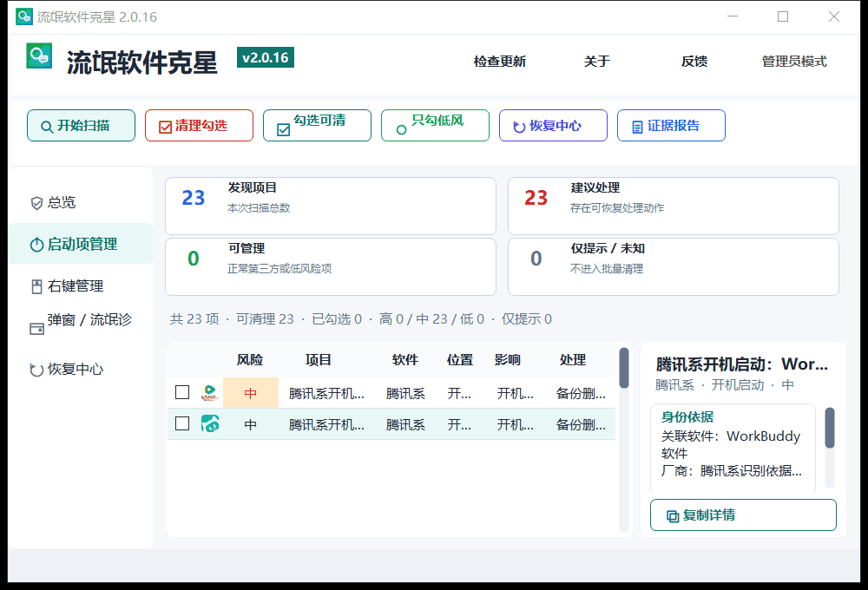
Task: Click the 勾选可清 button
Action: pyautogui.click(x=317, y=126)
